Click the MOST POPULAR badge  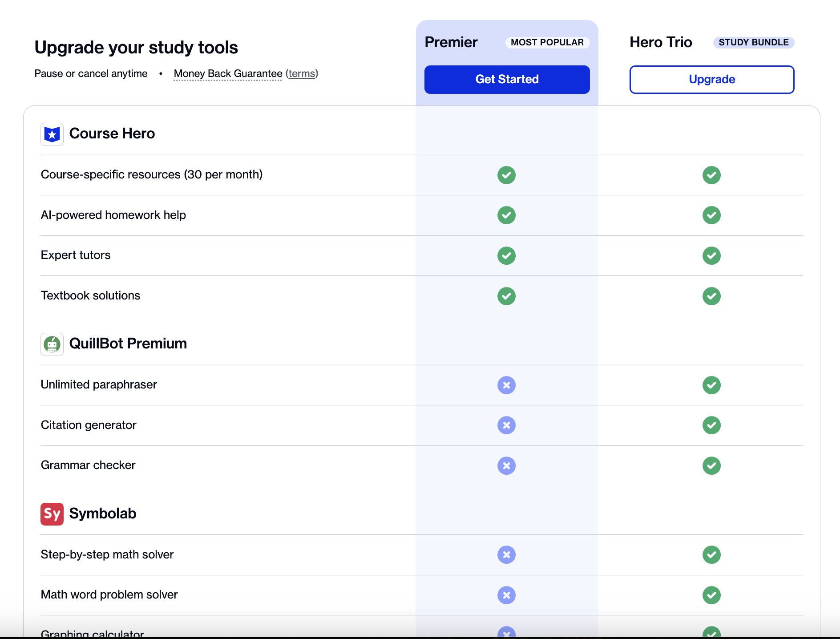click(547, 42)
